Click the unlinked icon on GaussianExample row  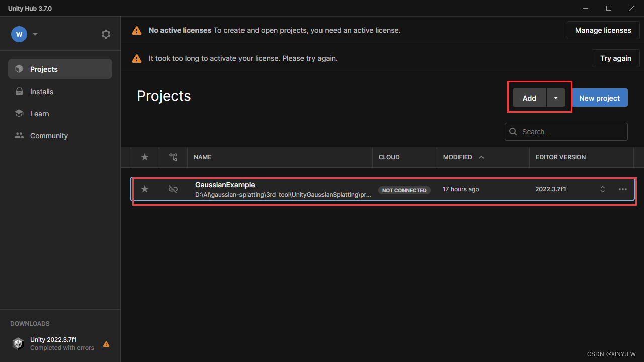(173, 189)
